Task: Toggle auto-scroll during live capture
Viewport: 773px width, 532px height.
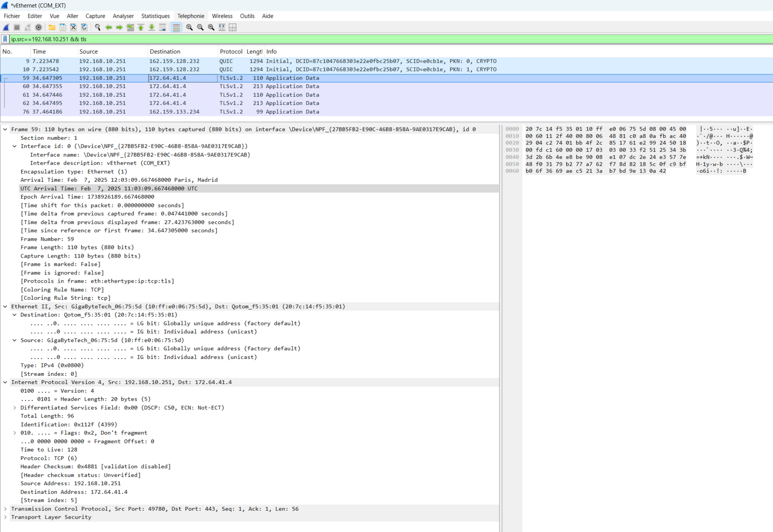Action: tap(163, 28)
